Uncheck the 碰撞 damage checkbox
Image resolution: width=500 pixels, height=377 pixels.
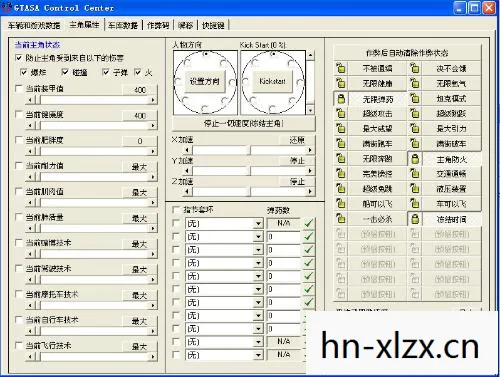coord(65,72)
